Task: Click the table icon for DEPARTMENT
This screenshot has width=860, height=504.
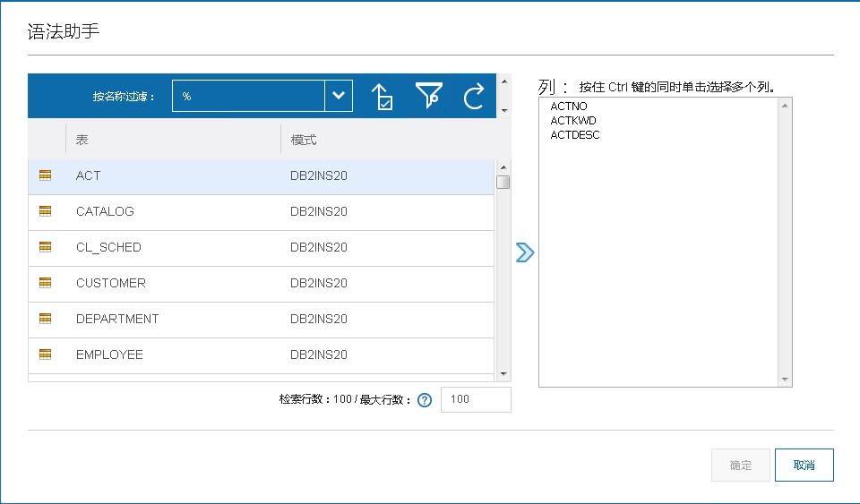Action: pyautogui.click(x=46, y=319)
